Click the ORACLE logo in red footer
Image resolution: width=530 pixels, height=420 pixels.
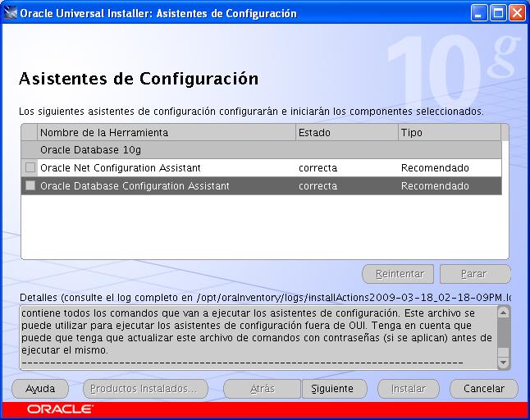point(60,409)
